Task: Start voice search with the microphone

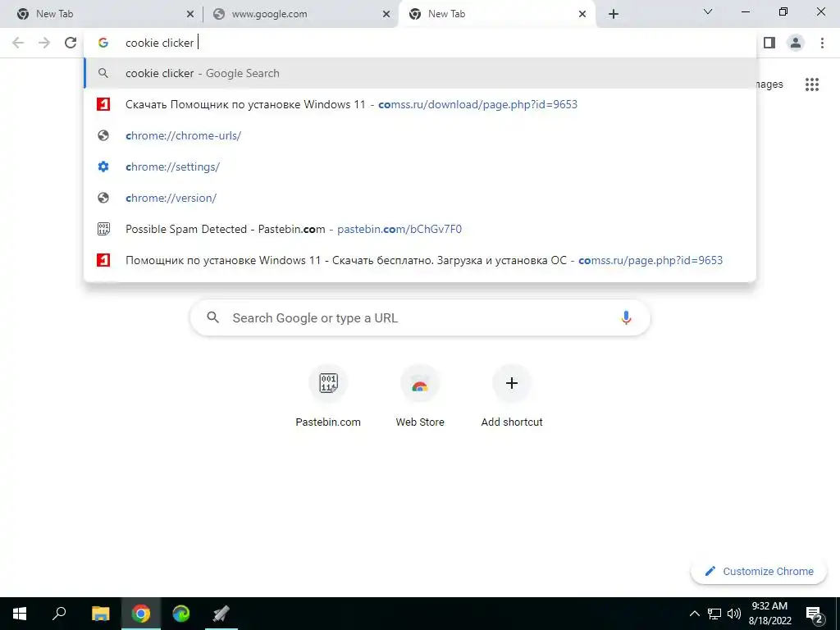Action: pyautogui.click(x=626, y=317)
